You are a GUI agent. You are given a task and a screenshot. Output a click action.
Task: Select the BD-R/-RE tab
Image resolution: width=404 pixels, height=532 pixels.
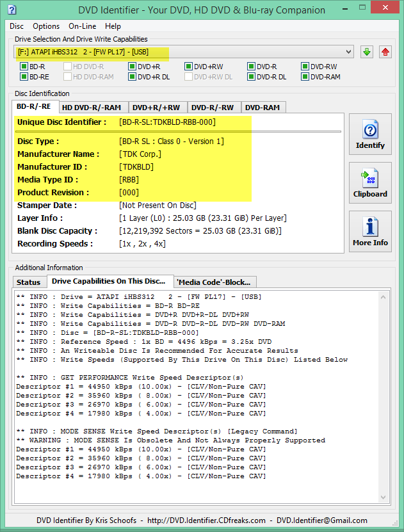click(x=34, y=106)
